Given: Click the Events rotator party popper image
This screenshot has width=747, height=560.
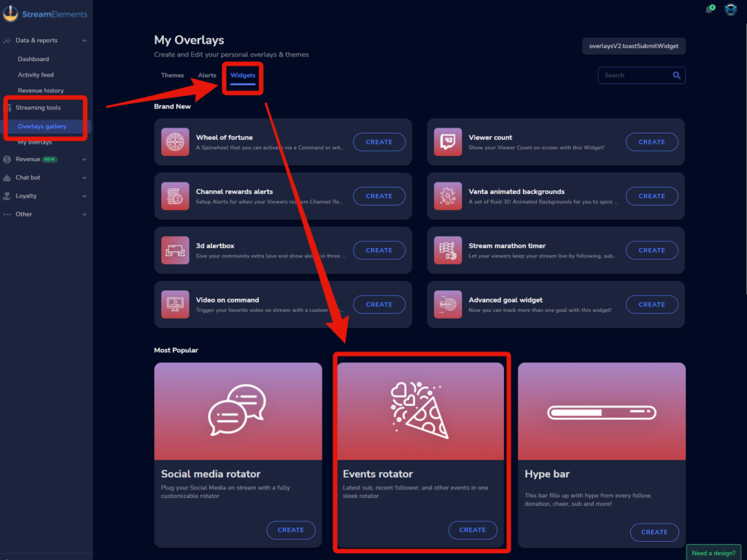Looking at the screenshot, I should (419, 410).
